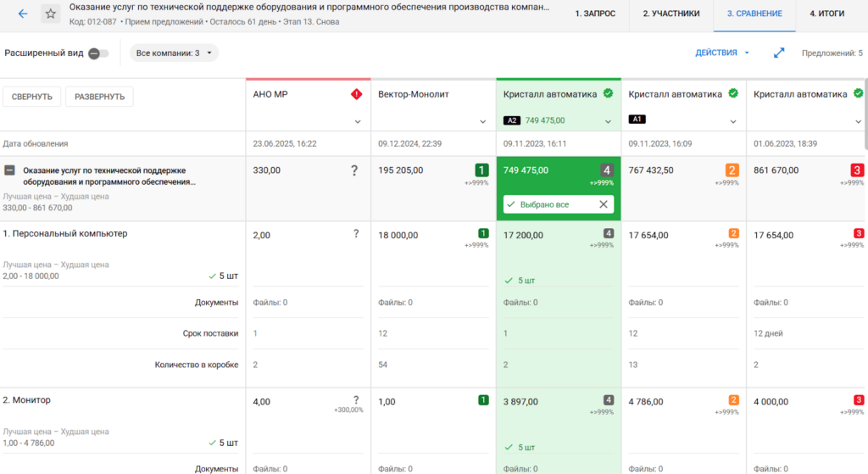Click the back arrow icon
868x474 pixels.
[23, 14]
